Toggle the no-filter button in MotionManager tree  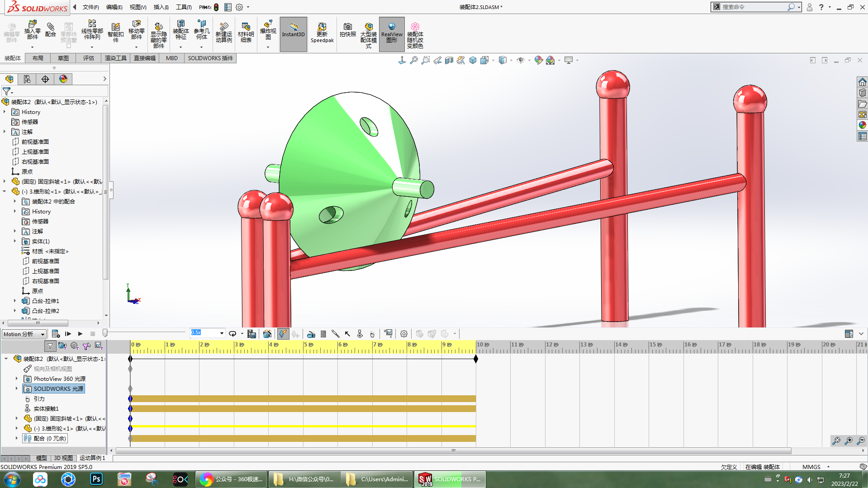pyautogui.click(x=50, y=346)
